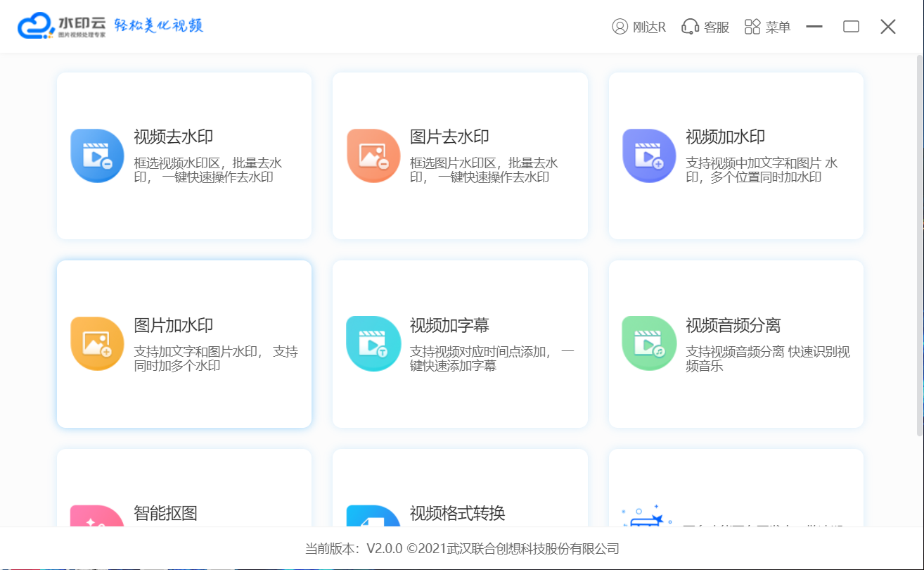Click the pink 智能抠图 icon
Screen dimensions: 924x570
(x=97, y=516)
